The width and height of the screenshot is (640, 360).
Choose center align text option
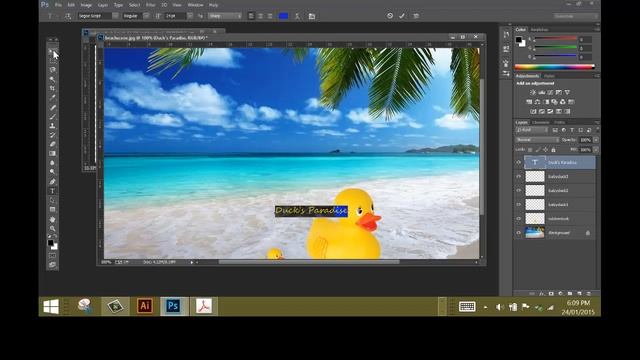260,16
